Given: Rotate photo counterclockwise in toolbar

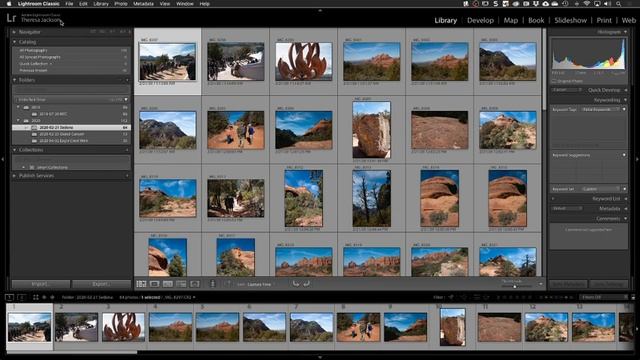Looking at the screenshot, I should pos(296,284).
